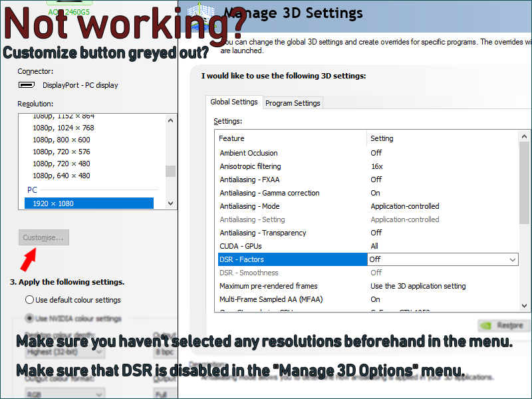Select the Antialiasing - FXAA row

[368, 180]
